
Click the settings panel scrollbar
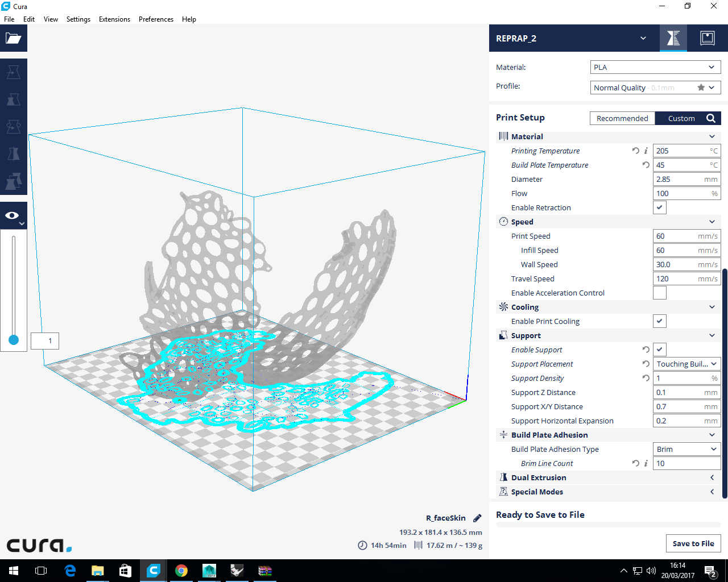725,384
